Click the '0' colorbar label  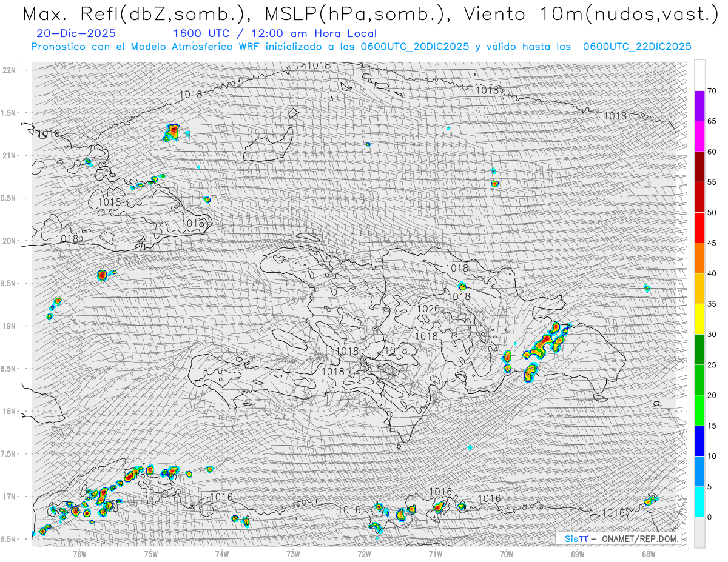point(709,517)
